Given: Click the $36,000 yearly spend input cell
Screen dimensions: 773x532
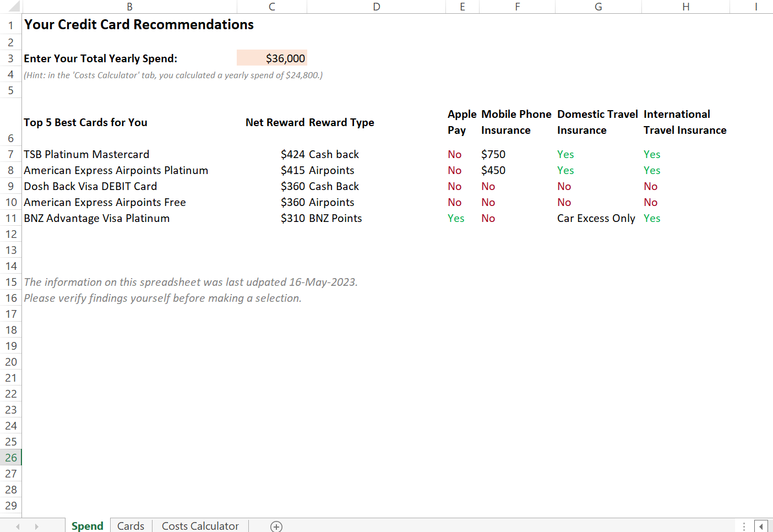Looking at the screenshot, I should 272,58.
